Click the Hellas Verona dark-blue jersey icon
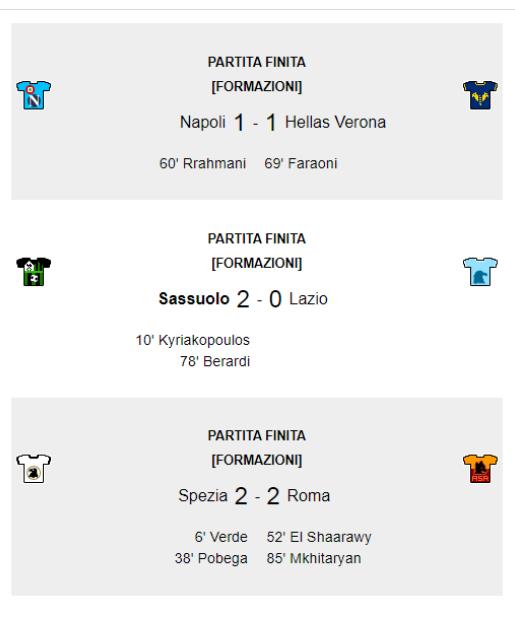 (480, 95)
